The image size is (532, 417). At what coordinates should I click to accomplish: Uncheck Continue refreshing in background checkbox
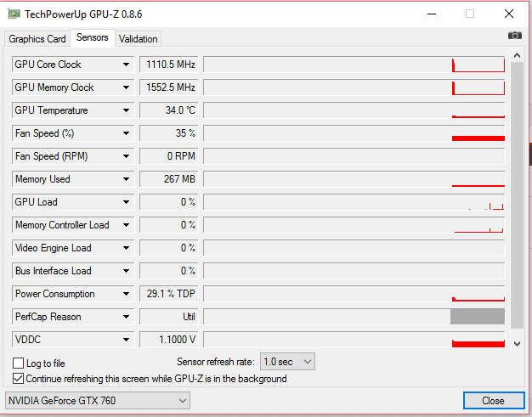pyautogui.click(x=18, y=378)
